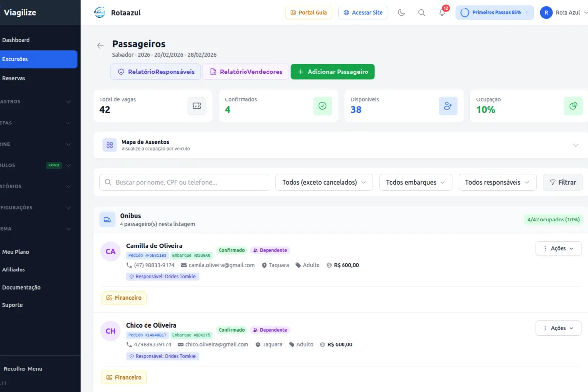Image resolution: width=588 pixels, height=392 pixels.
Task: Click the Rotaazul logo image
Action: [x=99, y=13]
